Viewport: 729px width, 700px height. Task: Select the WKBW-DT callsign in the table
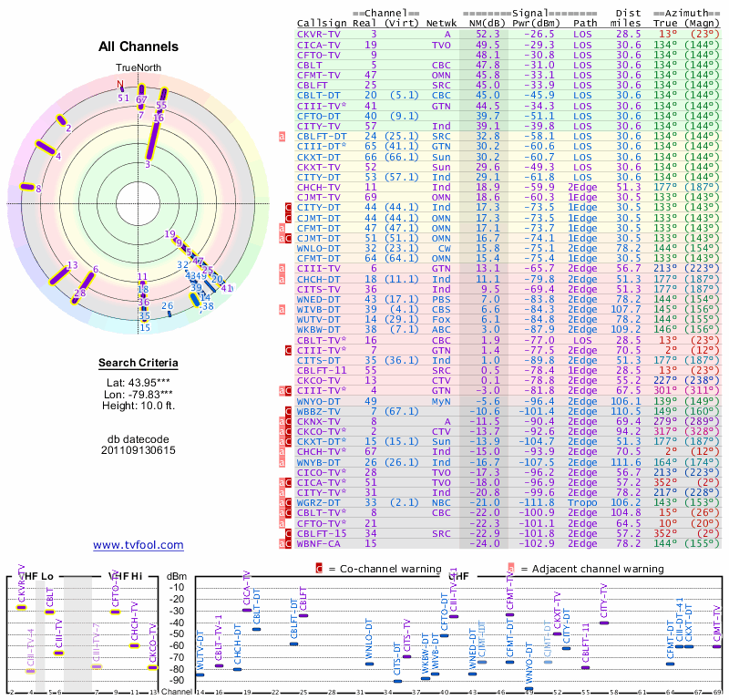pyautogui.click(x=318, y=330)
